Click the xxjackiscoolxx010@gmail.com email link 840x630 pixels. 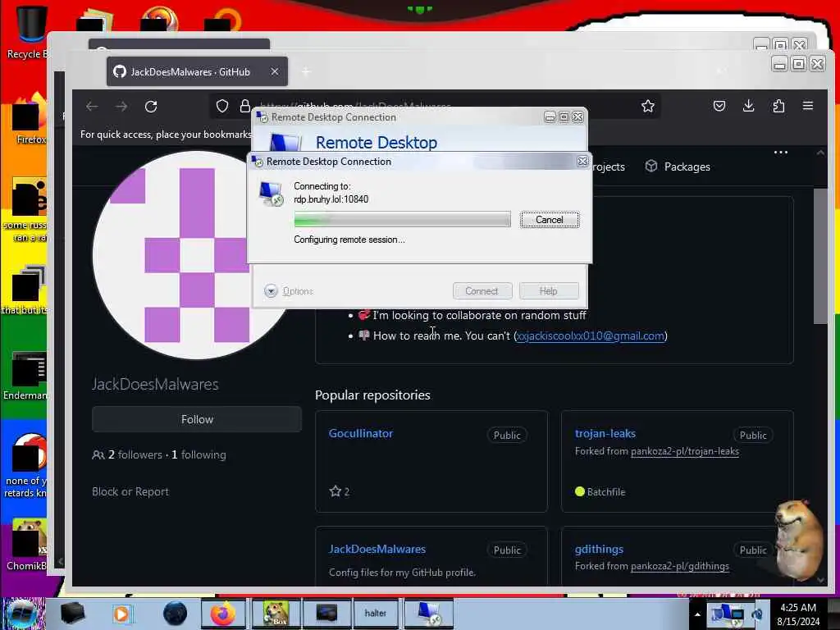[591, 336]
